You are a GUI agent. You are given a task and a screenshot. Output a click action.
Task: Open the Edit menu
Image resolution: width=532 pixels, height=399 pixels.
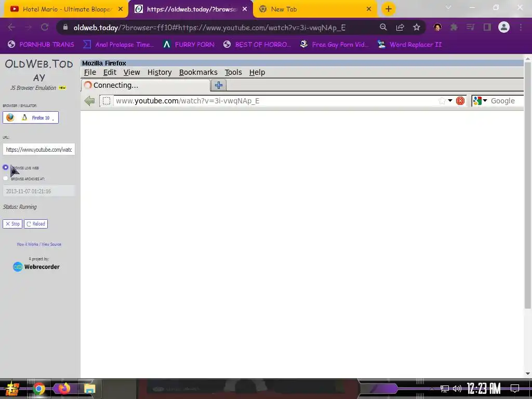[x=110, y=72]
